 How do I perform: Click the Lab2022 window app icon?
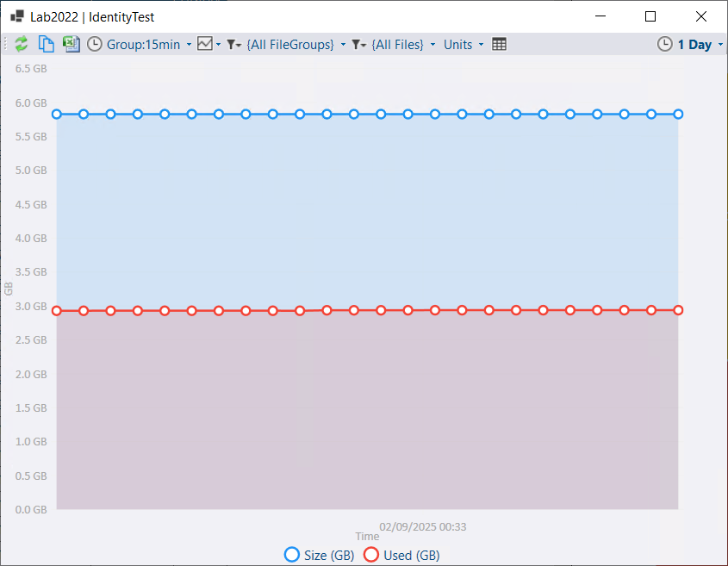(x=17, y=16)
